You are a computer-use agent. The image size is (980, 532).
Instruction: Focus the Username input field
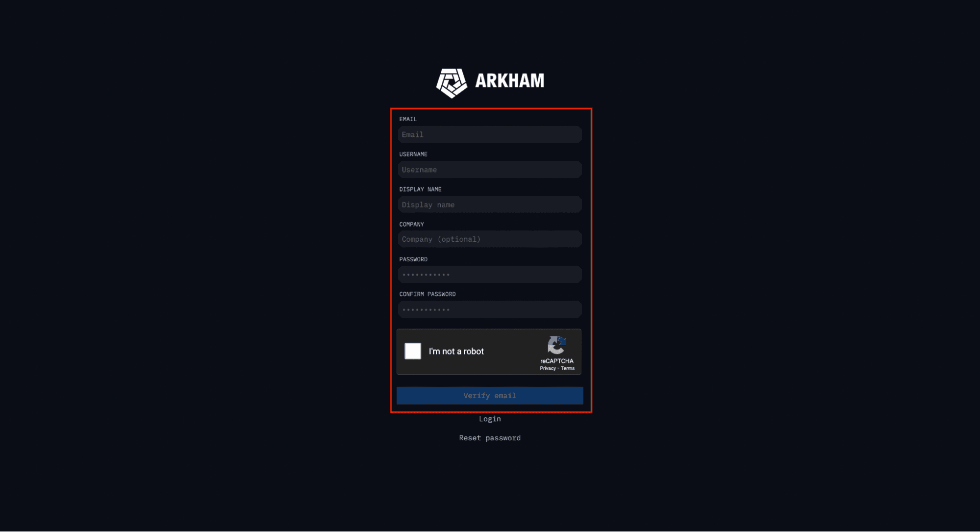(490, 170)
